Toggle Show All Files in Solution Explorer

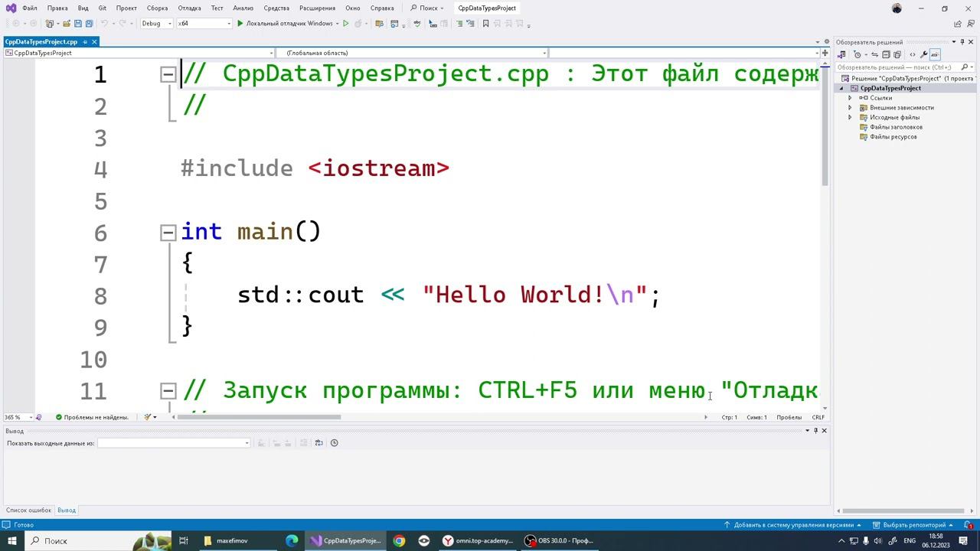897,55
